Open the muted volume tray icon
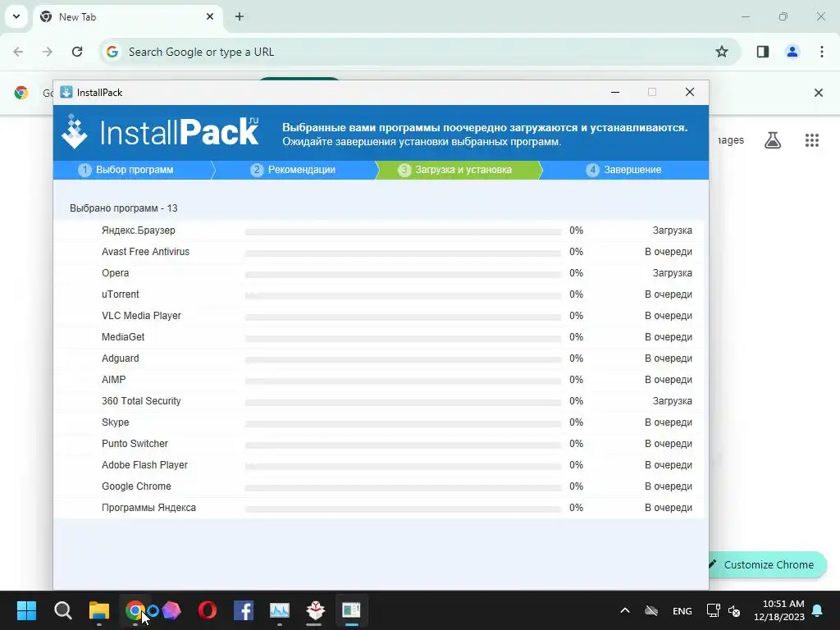The height and width of the screenshot is (630, 840). point(734,610)
